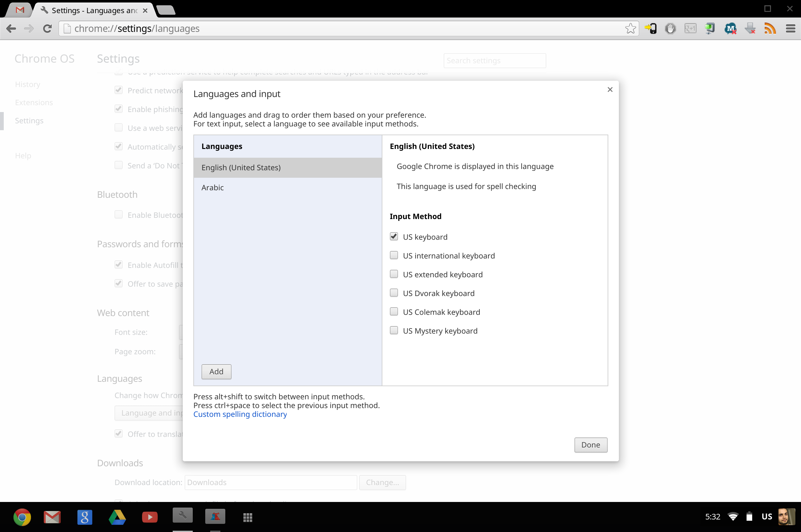The height and width of the screenshot is (532, 801).
Task: Click the browser forward arrow
Action: pyautogui.click(x=29, y=29)
